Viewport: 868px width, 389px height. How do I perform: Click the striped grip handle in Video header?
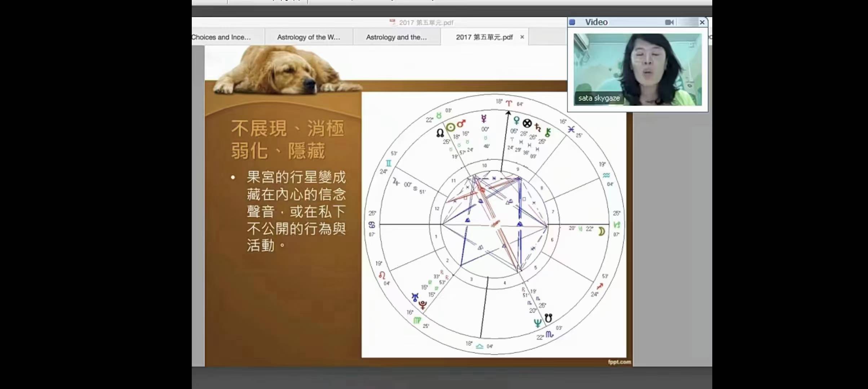(690, 22)
